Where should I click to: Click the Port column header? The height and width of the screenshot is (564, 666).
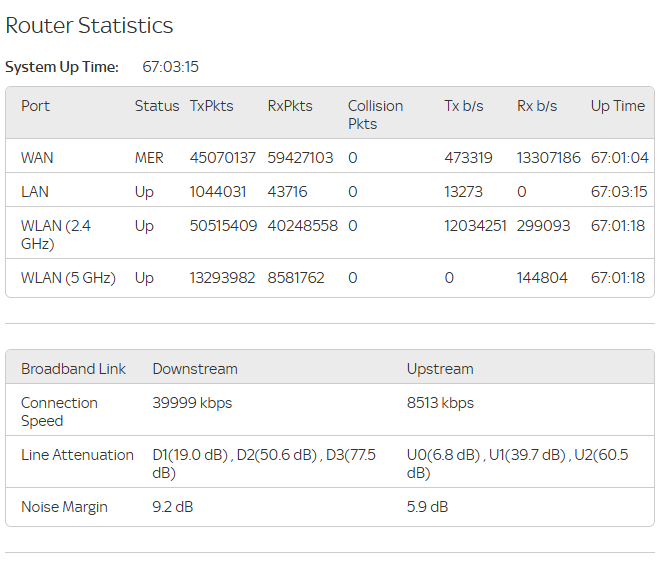(x=35, y=106)
